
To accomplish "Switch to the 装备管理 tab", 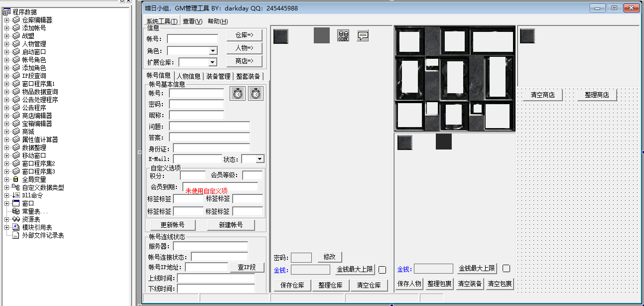I will (219, 76).
